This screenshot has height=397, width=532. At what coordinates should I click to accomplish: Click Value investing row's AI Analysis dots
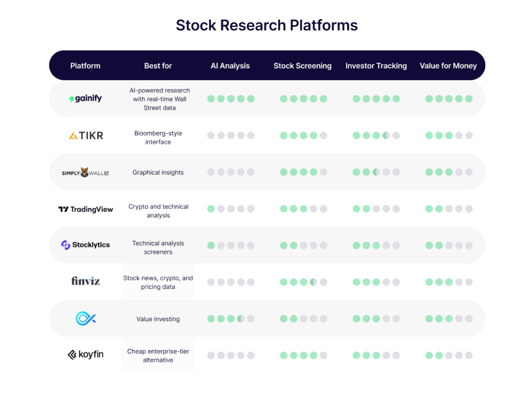point(231,319)
